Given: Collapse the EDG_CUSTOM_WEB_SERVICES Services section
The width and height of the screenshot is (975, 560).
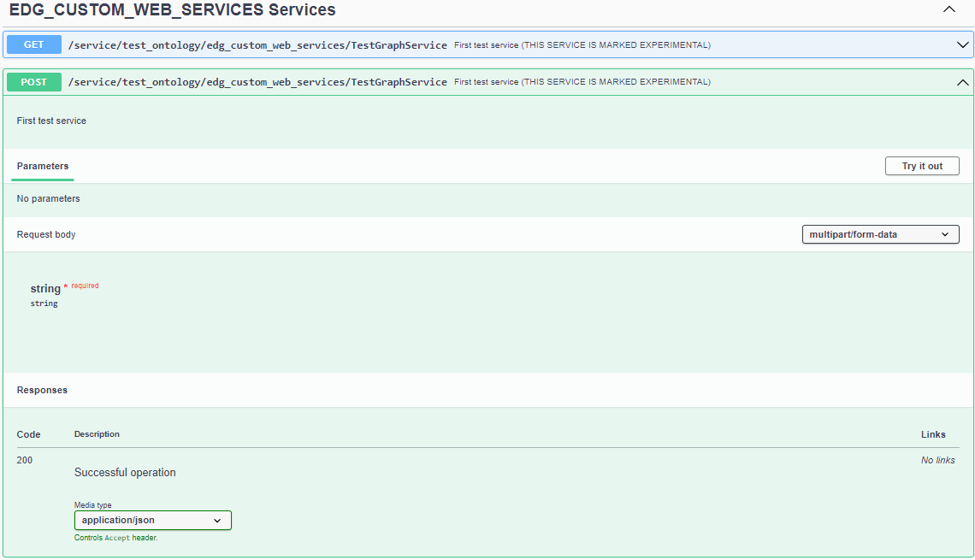Looking at the screenshot, I should (x=949, y=9).
